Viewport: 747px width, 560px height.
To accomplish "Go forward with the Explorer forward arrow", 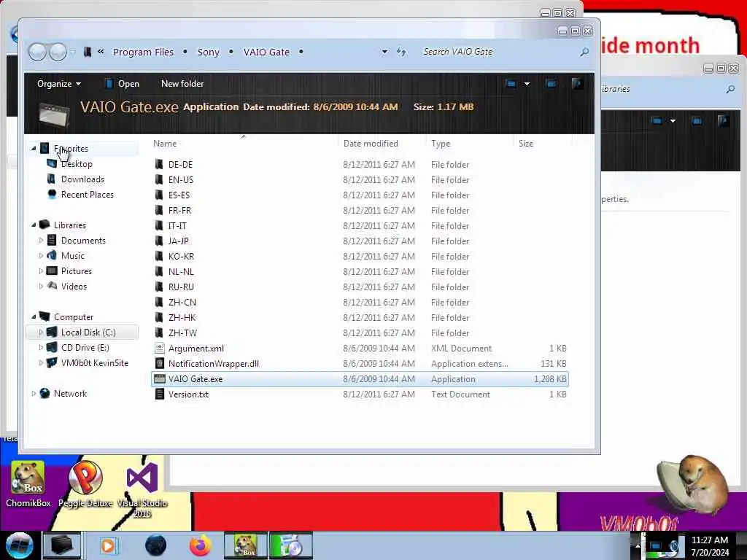I will 58,52.
